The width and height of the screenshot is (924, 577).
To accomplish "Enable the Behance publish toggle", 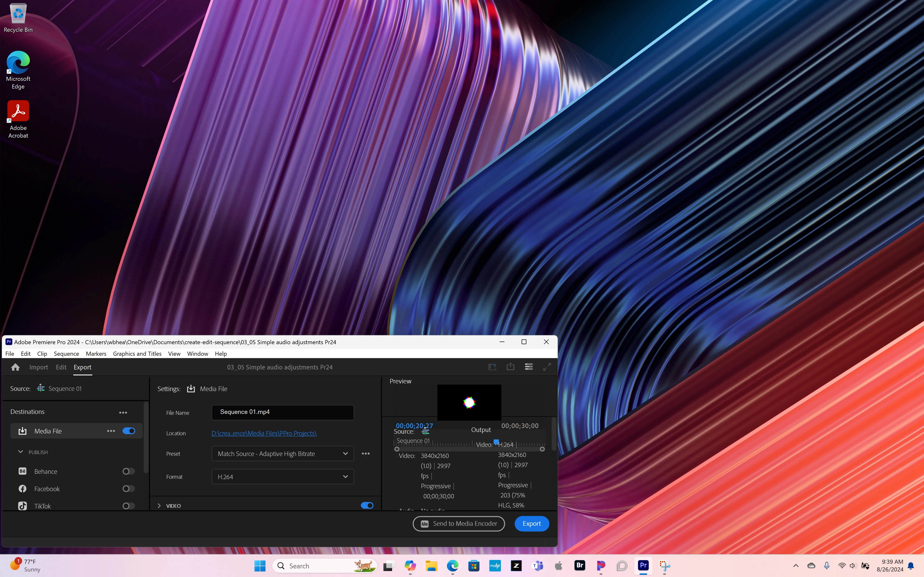I will [x=129, y=471].
